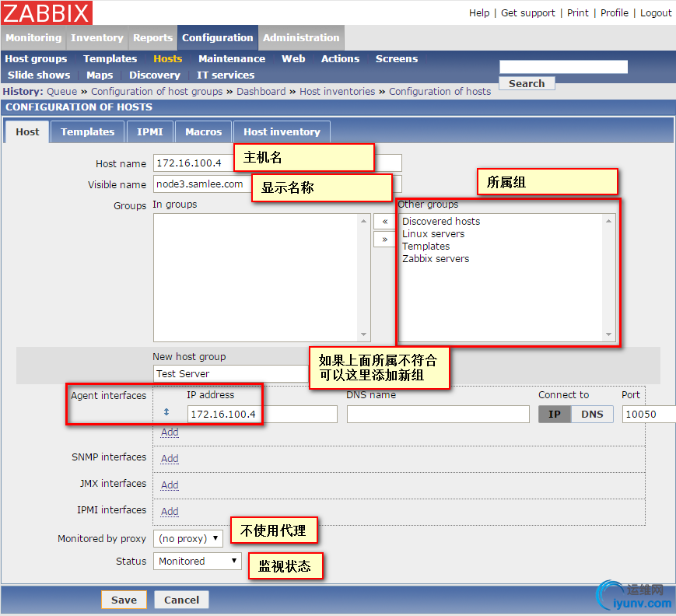The width and height of the screenshot is (676, 616).
Task: Open the Monitoring menu
Action: coord(33,38)
